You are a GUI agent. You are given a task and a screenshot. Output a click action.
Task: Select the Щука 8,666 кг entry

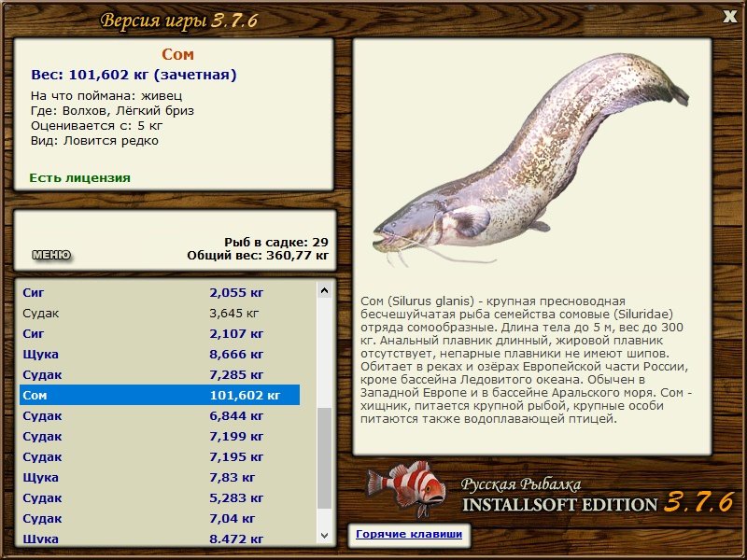pyautogui.click(x=159, y=354)
